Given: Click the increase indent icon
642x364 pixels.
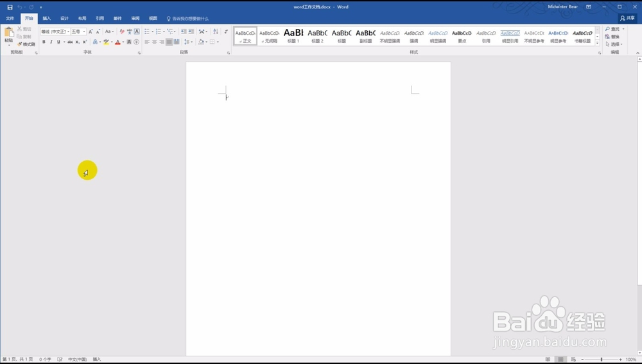Looking at the screenshot, I should [191, 31].
